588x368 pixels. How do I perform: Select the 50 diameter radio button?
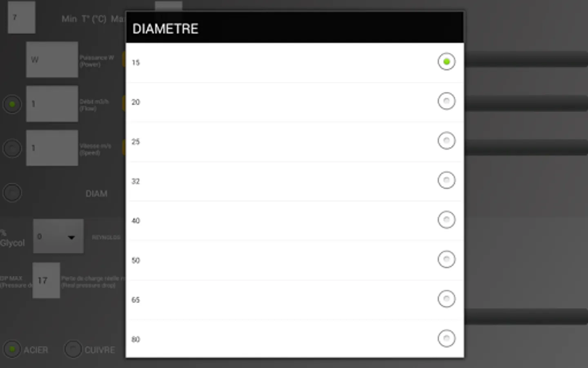pos(446,259)
